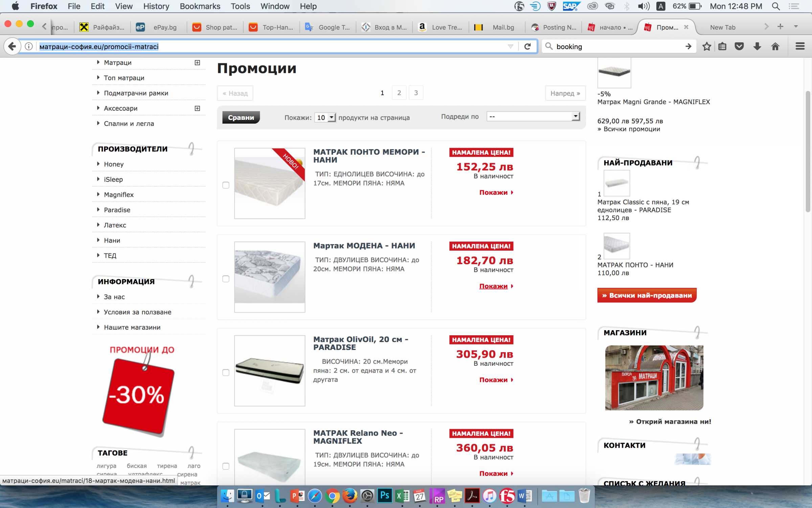Open the Firefox hamburger menu
The height and width of the screenshot is (508, 812).
[800, 46]
